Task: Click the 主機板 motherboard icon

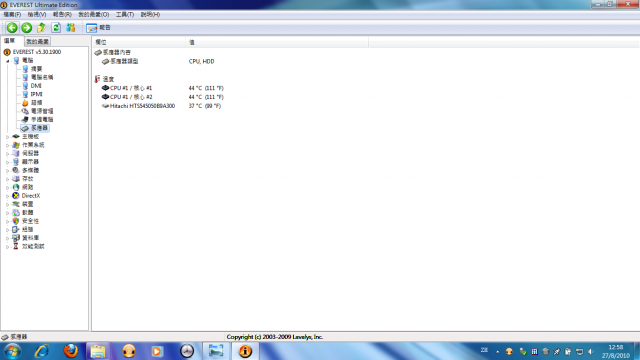Action: [16, 136]
